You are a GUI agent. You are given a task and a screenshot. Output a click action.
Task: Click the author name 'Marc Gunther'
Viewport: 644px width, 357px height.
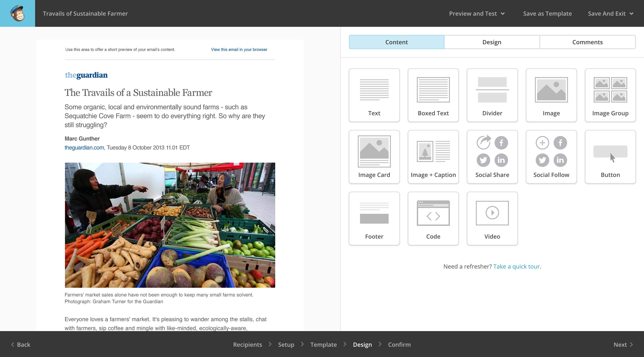pyautogui.click(x=82, y=139)
